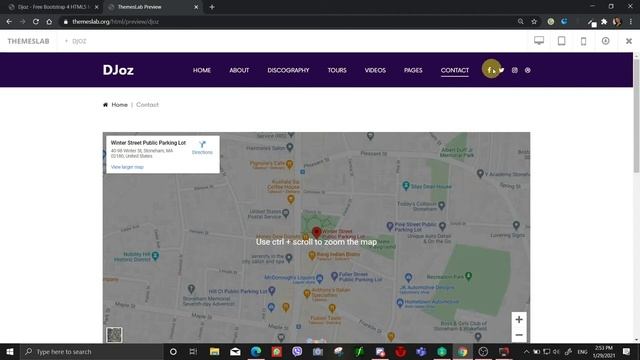
Task: Open the notification center icon
Action: [x=627, y=351]
